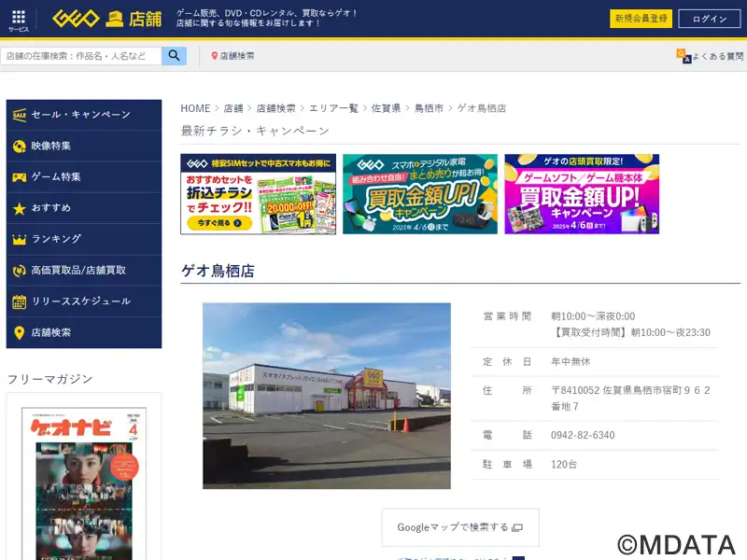
Task: Click the フリーマガジン heading
Action: (50, 379)
